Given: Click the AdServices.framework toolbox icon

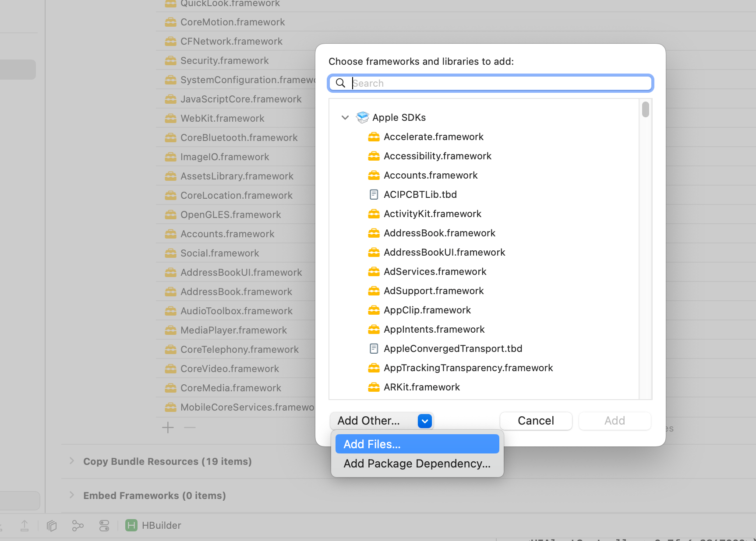Looking at the screenshot, I should pos(374,272).
